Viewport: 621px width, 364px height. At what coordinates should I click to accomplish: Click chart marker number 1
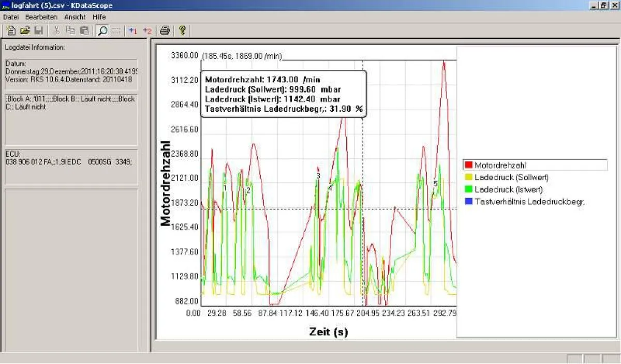pos(225,188)
